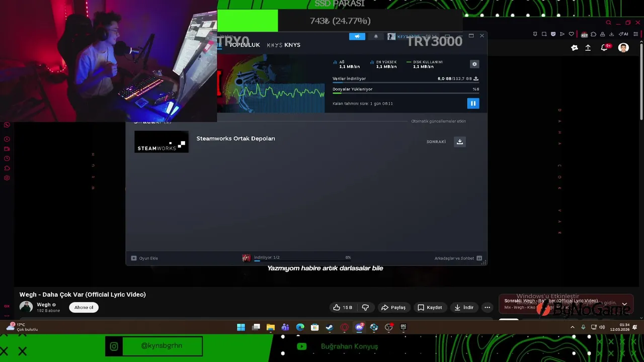Click 'Otomatik güncellemeler etkin' text
The image size is (644, 362).
click(438, 121)
